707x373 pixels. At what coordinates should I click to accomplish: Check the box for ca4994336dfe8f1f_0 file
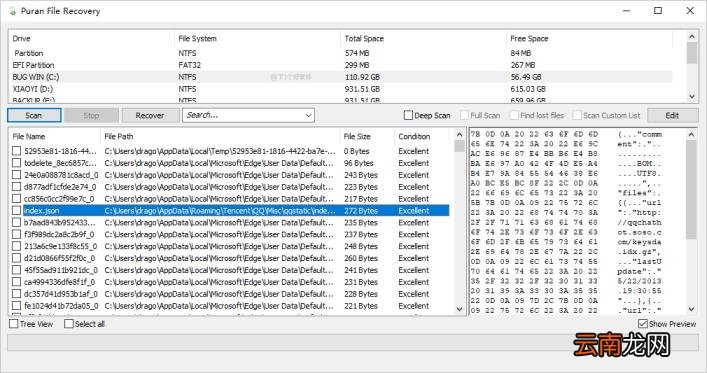(17, 282)
